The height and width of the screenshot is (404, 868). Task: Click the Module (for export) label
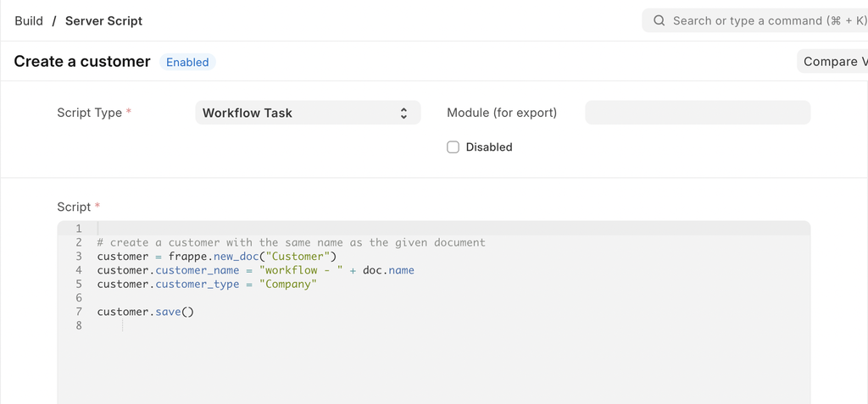click(502, 113)
